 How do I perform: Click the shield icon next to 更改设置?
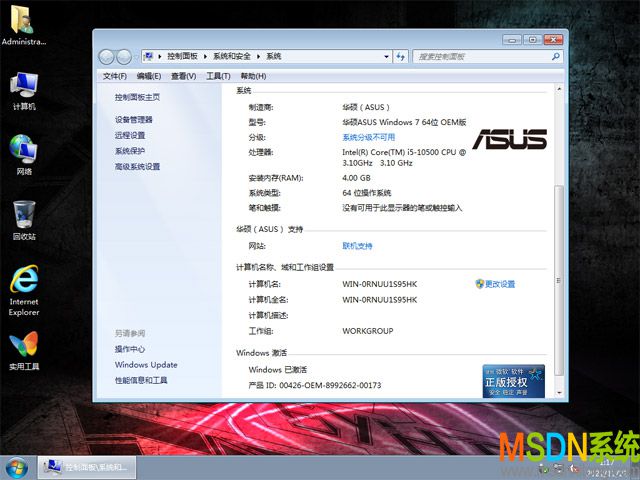click(x=480, y=284)
